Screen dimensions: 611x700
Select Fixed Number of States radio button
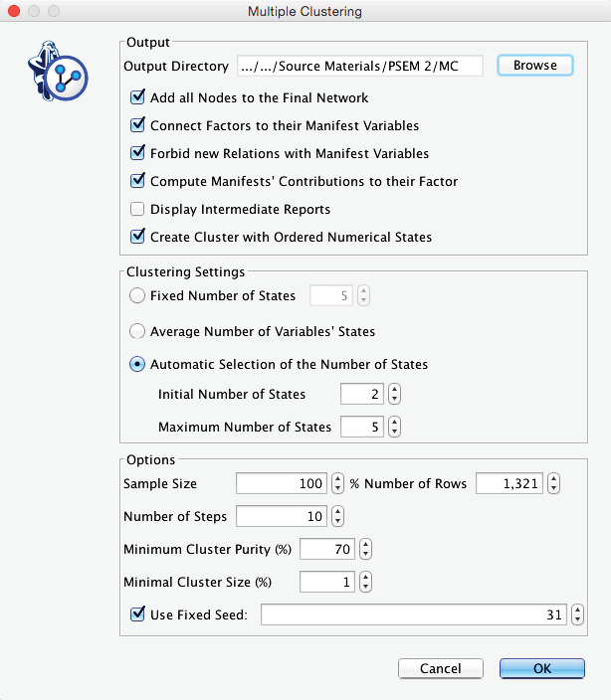[138, 295]
